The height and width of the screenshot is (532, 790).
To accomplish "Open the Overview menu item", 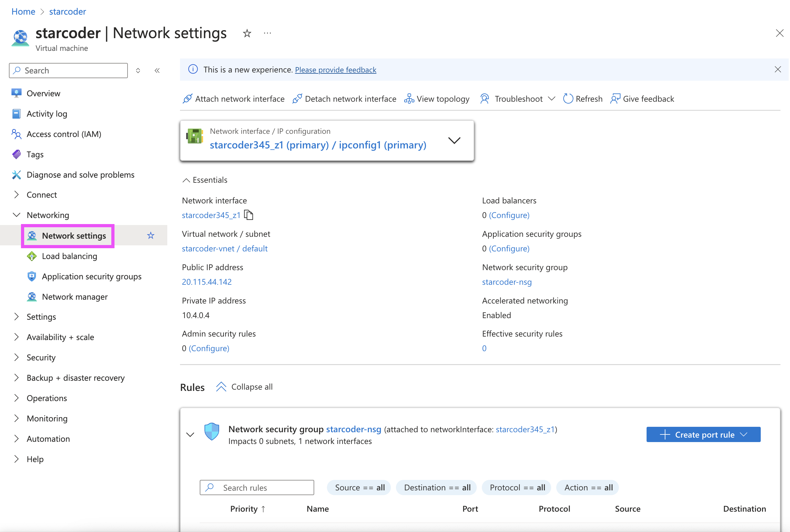I will click(43, 93).
